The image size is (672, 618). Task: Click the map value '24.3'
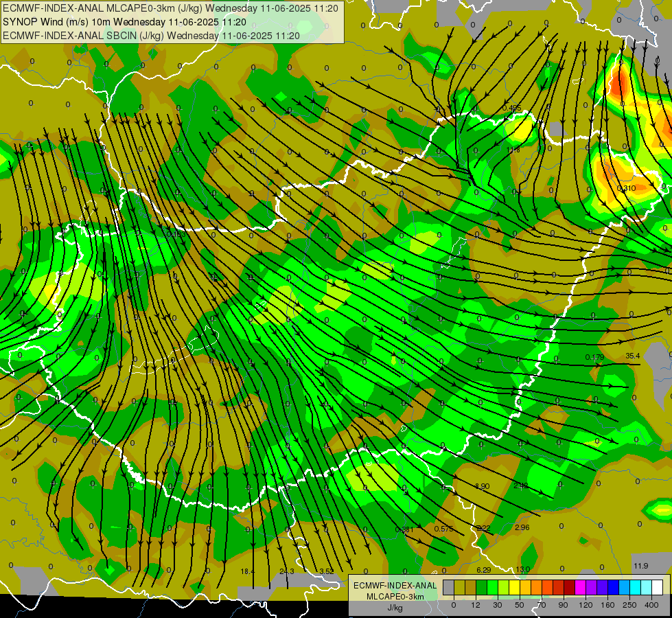click(287, 571)
